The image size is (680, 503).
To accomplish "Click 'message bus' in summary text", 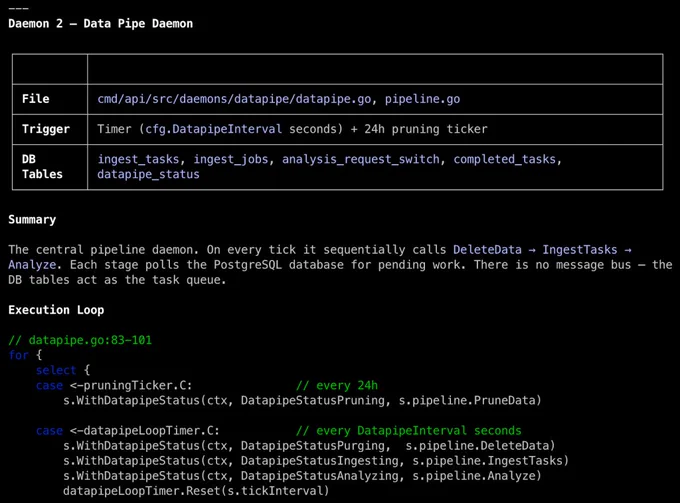I will 594,265.
